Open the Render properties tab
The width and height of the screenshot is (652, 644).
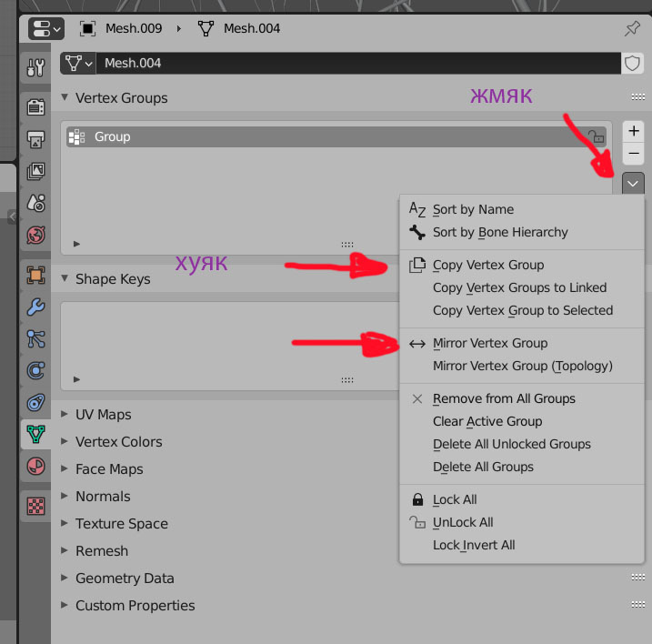[35, 107]
